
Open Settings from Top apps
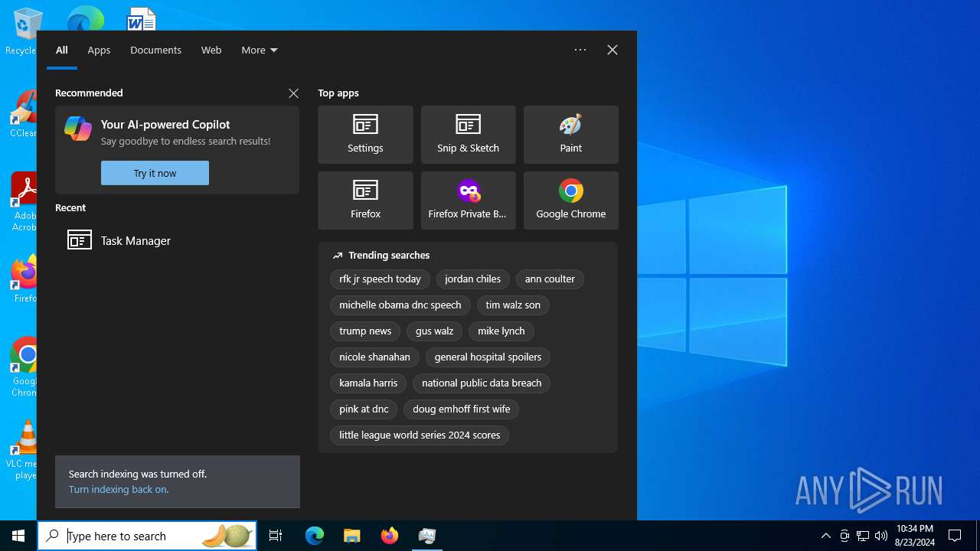[365, 135]
